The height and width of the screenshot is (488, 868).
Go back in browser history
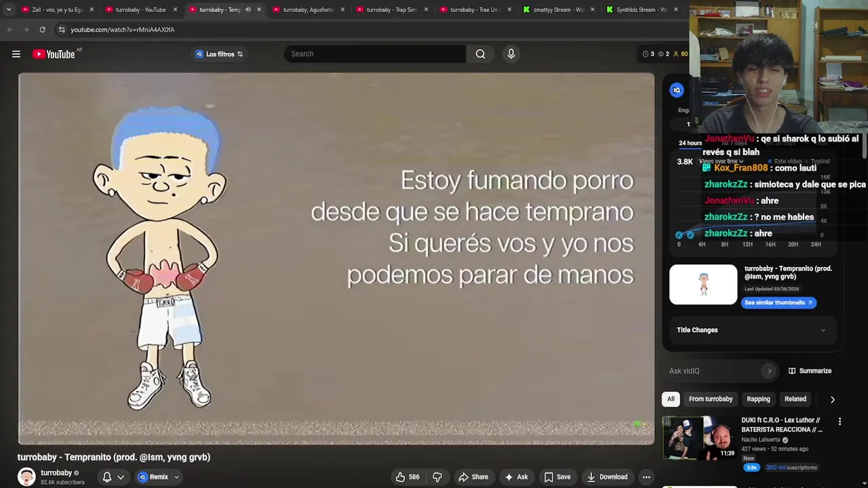pos(9,30)
